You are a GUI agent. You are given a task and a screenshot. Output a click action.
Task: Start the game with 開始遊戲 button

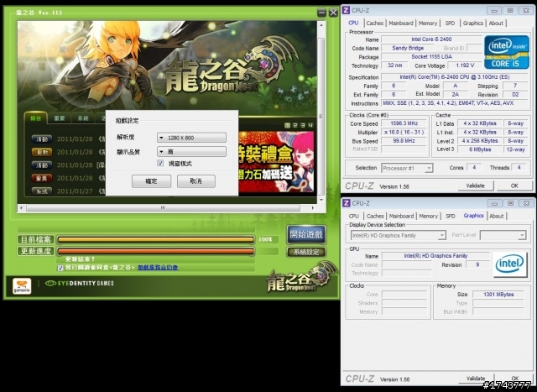306,235
